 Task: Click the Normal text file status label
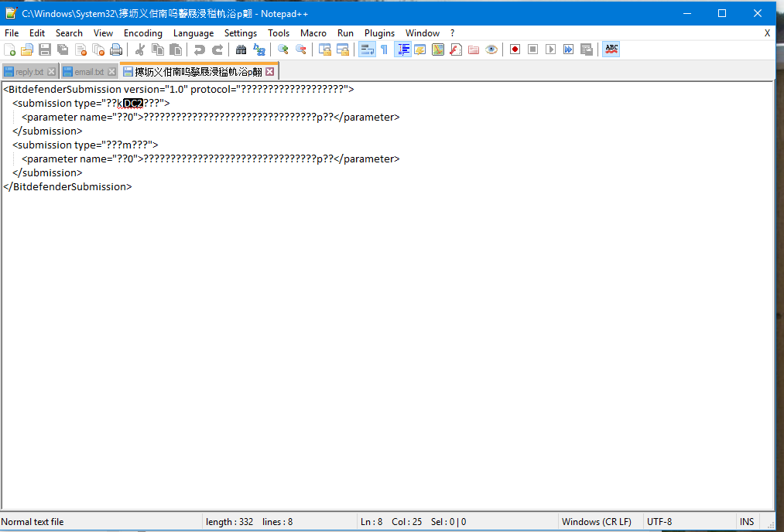pyautogui.click(x=33, y=521)
